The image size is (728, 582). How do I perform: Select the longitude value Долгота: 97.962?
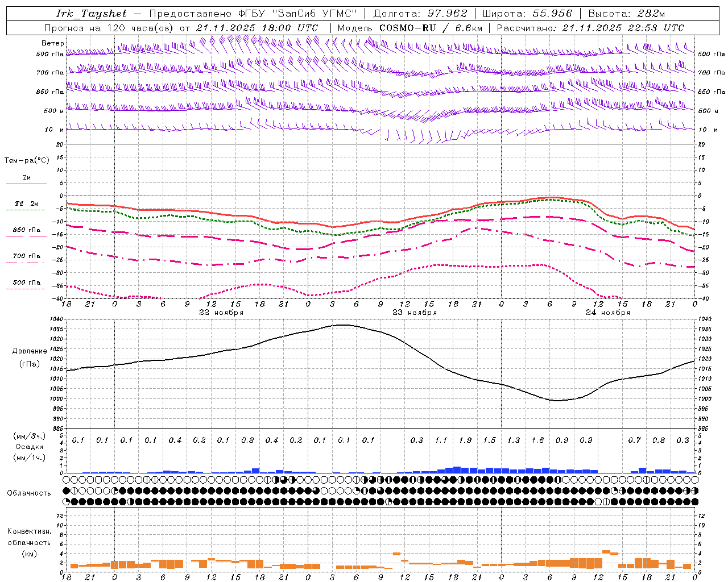click(x=420, y=14)
